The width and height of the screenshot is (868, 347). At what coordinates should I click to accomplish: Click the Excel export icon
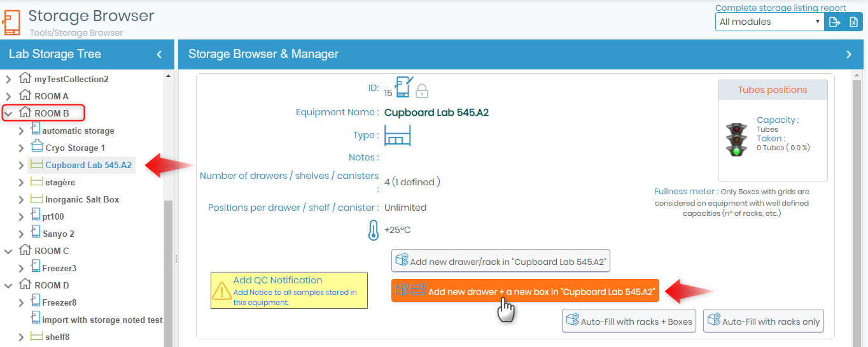point(853,22)
